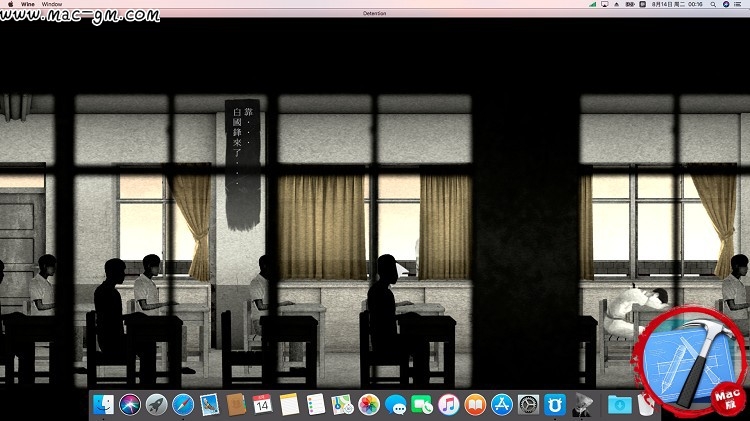Click the eject triangle menu bar icon

(x=617, y=4)
